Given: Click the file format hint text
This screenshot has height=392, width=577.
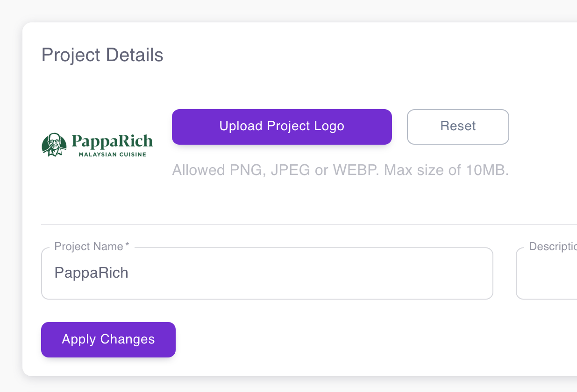Looking at the screenshot, I should tap(340, 170).
